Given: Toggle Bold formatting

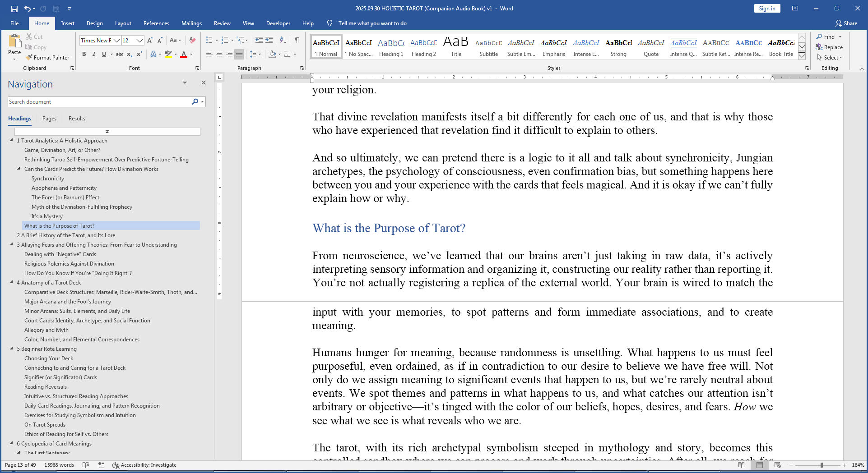Looking at the screenshot, I should (x=84, y=54).
